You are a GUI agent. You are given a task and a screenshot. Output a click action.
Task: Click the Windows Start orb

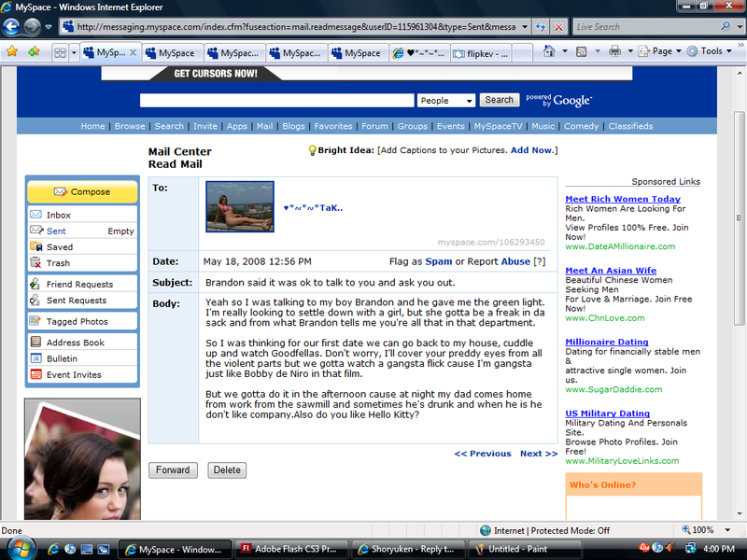click(21, 549)
